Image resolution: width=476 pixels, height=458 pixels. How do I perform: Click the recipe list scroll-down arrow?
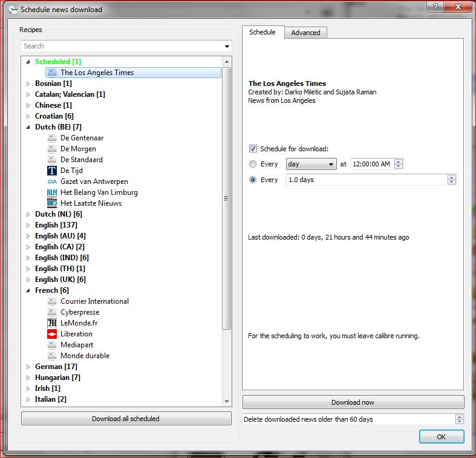[227, 402]
